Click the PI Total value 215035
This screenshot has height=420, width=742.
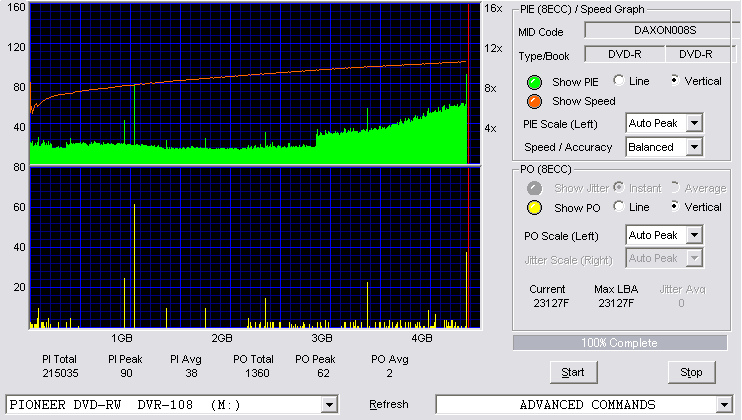pos(60,374)
